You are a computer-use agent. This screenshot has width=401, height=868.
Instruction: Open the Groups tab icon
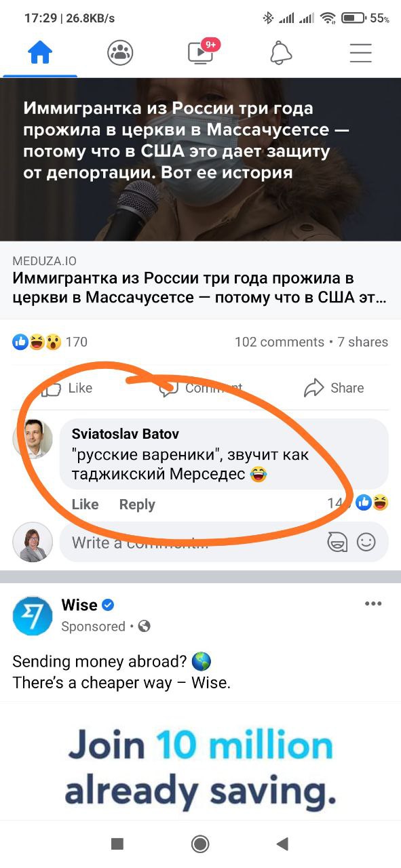120,53
